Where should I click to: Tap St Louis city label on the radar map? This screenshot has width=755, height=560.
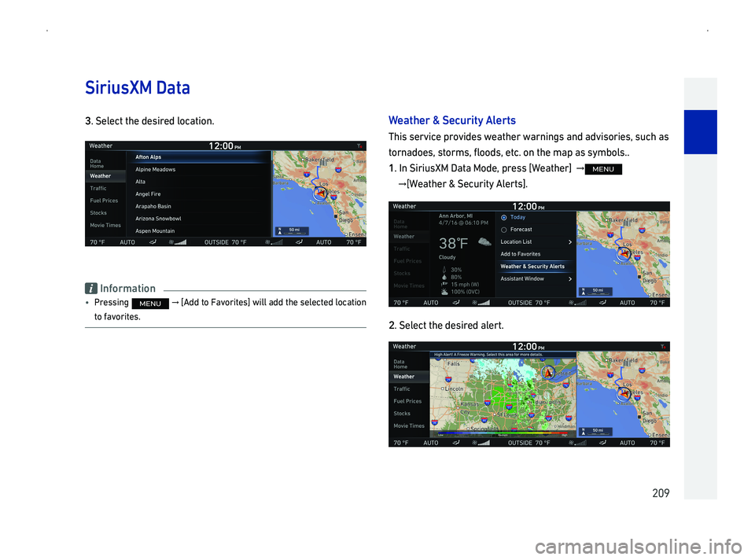click(x=506, y=414)
